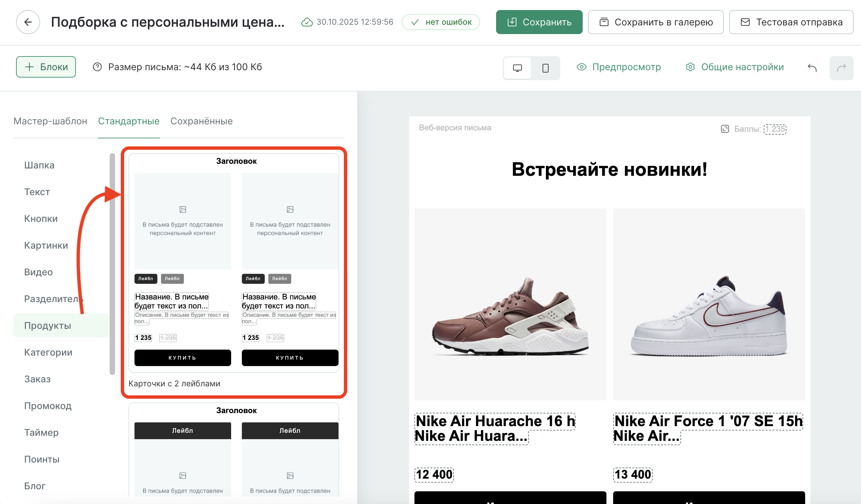Click the help question mark near Размер письма
861x504 pixels.
coord(97,67)
